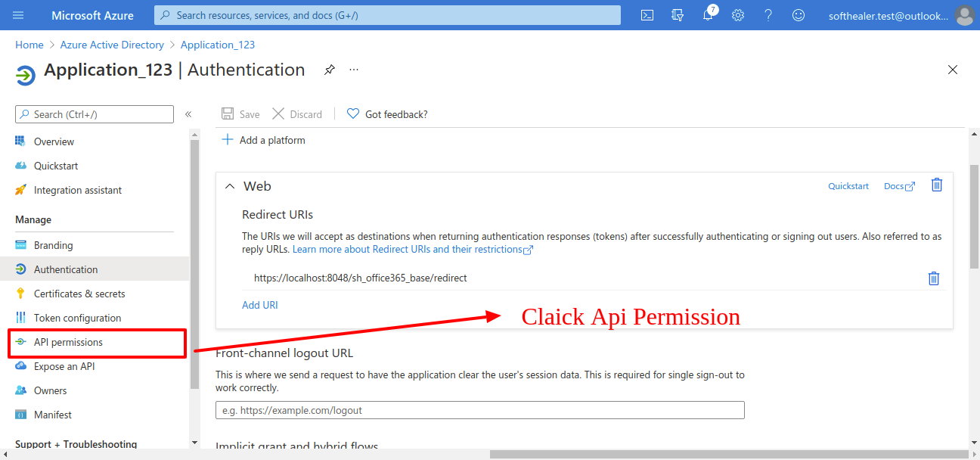
Task: Open the hamburger portal menu
Action: point(18,15)
